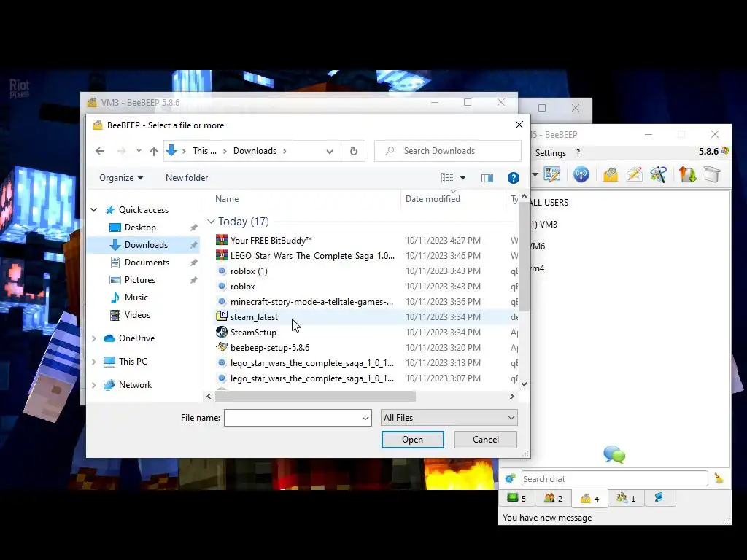Sort by the Date modified column header
Image resolution: width=747 pixels, height=560 pixels.
[452, 199]
